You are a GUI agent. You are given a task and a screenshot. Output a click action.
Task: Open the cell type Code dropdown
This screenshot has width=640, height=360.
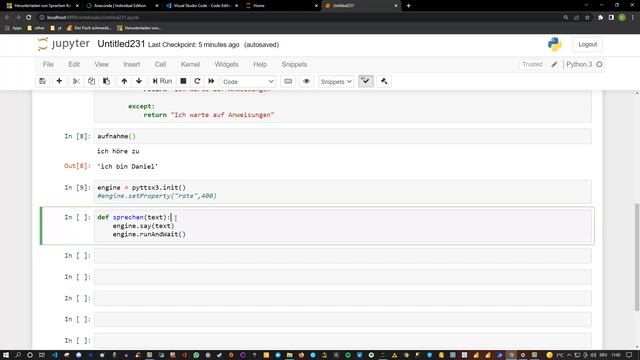[x=248, y=82]
